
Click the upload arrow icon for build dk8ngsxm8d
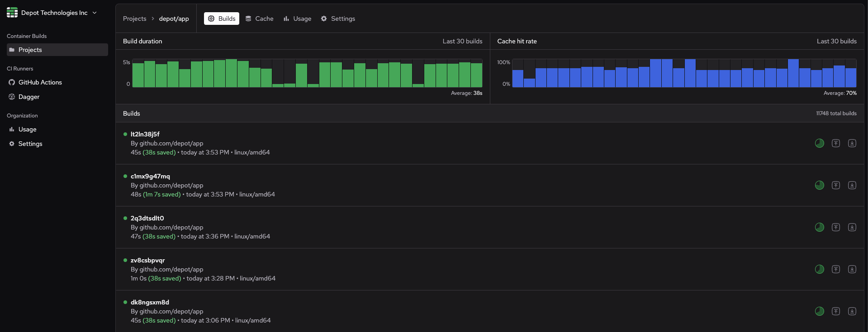coord(835,311)
